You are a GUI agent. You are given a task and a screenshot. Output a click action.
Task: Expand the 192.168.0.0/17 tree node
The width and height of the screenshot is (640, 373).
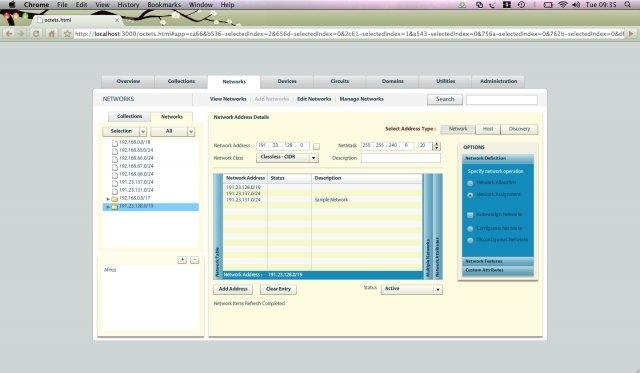coord(108,199)
